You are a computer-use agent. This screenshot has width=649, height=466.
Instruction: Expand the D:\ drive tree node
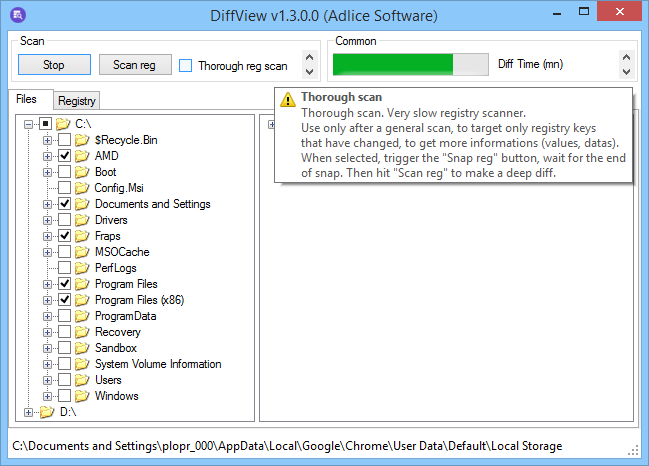coord(28,413)
